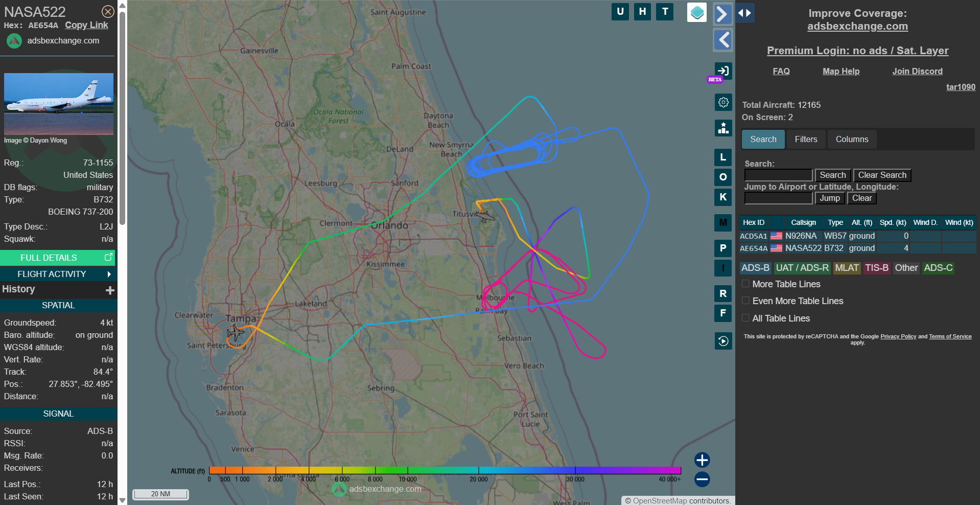
Task: Open the Copy Link hyperlink
Action: coord(86,25)
